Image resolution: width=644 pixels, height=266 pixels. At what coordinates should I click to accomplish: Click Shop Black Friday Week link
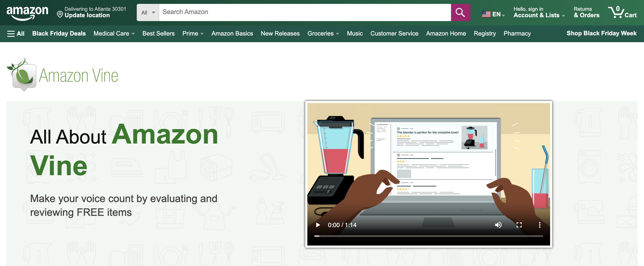tap(602, 33)
